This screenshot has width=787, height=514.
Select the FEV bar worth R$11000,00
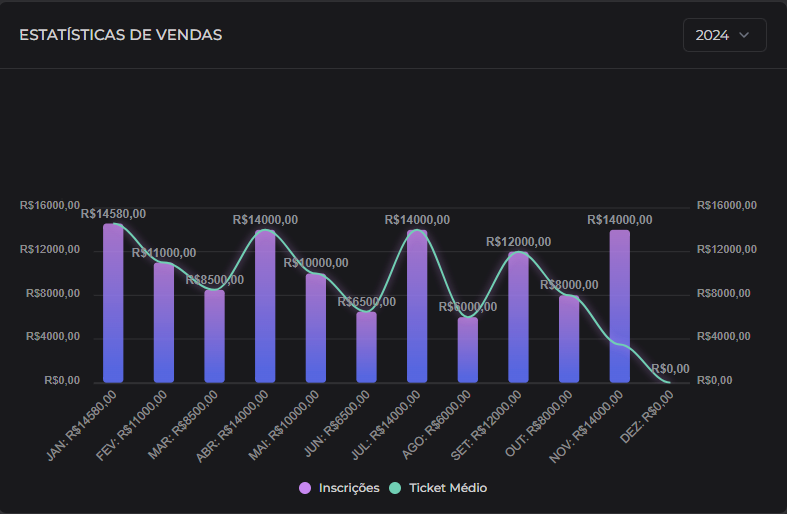pyautogui.click(x=164, y=322)
